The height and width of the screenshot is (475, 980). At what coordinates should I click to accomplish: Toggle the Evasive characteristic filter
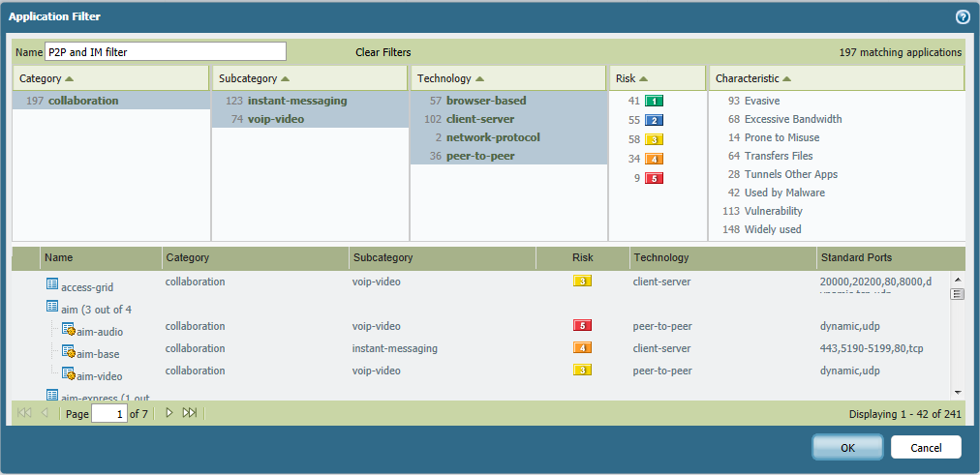coord(761,101)
